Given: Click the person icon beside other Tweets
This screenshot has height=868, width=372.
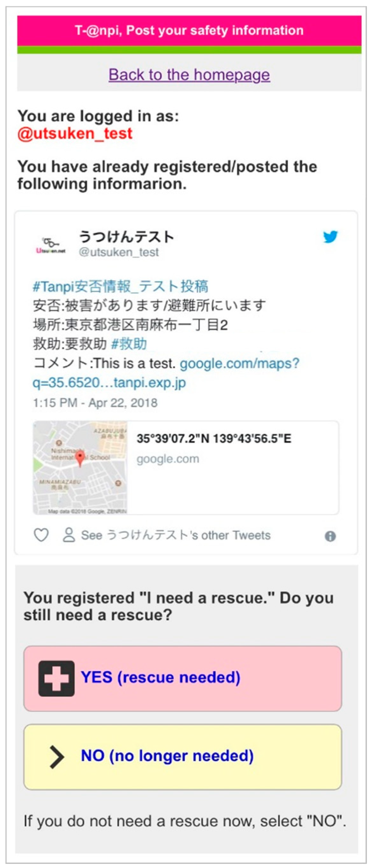Looking at the screenshot, I should point(69,535).
